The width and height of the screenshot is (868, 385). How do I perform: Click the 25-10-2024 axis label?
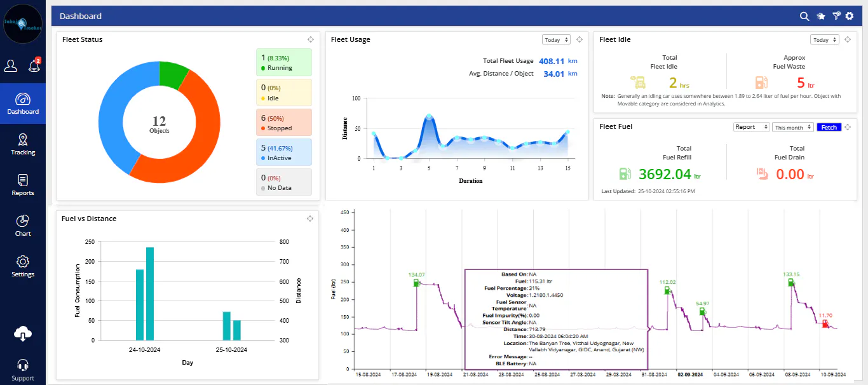[232, 350]
